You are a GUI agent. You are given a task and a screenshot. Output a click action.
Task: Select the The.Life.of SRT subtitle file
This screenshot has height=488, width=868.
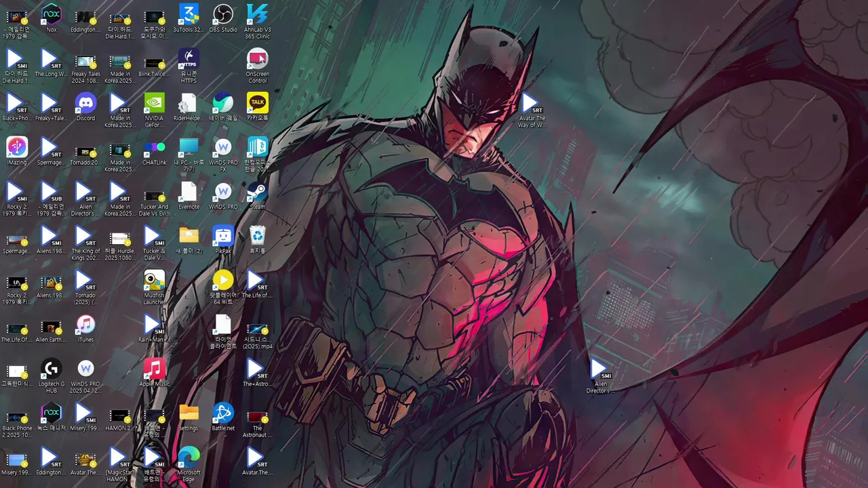258,284
